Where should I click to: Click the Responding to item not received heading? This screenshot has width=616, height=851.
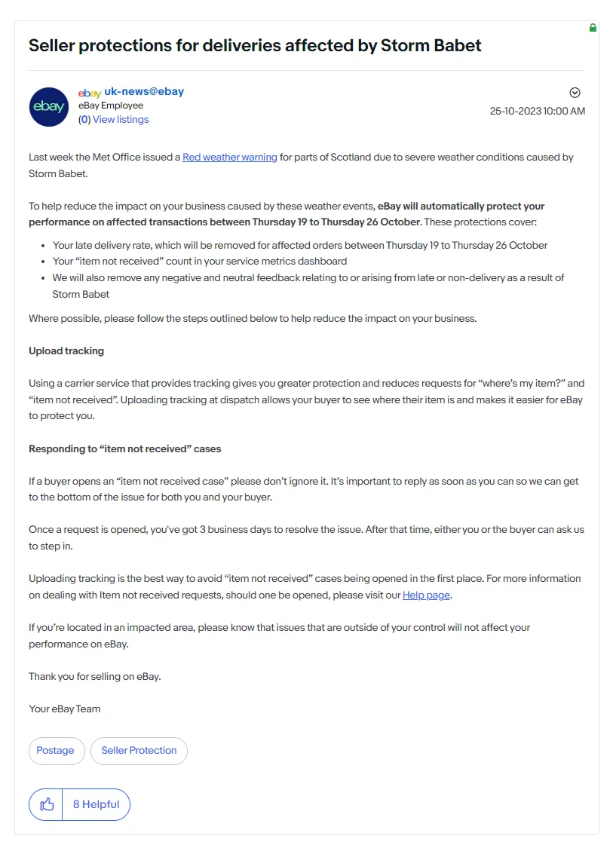pos(125,448)
